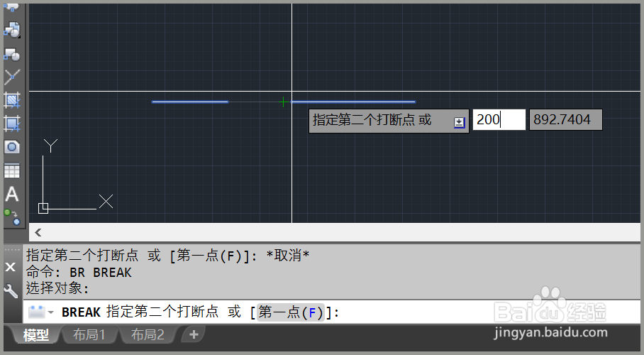Switch to the 布局1 tab
Screen dimensions: 644x355
click(x=89, y=335)
